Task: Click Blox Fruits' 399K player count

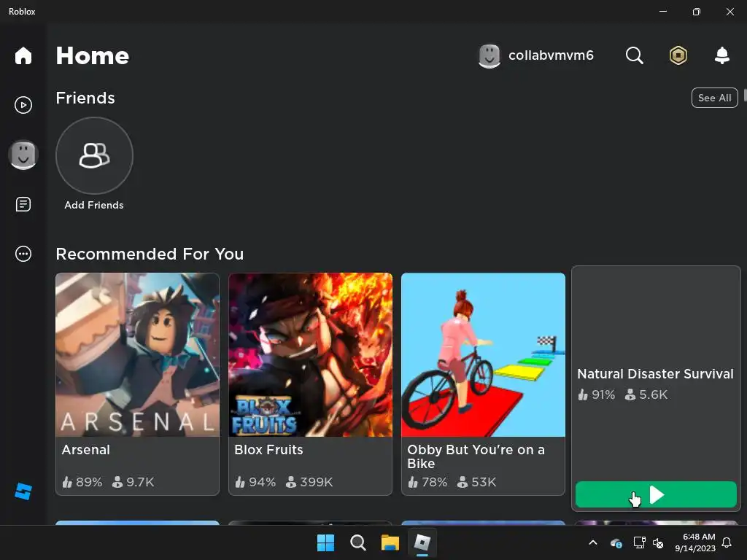Action: (309, 482)
